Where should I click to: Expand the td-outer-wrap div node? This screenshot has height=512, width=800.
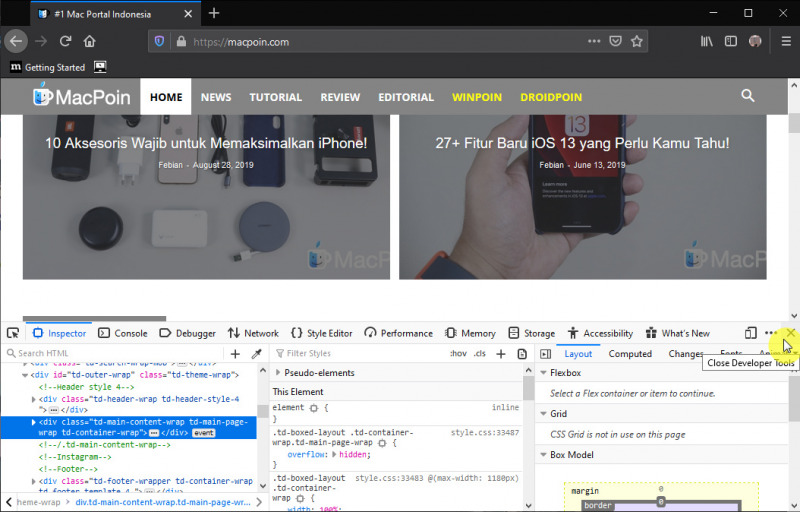pyautogui.click(x=24, y=375)
